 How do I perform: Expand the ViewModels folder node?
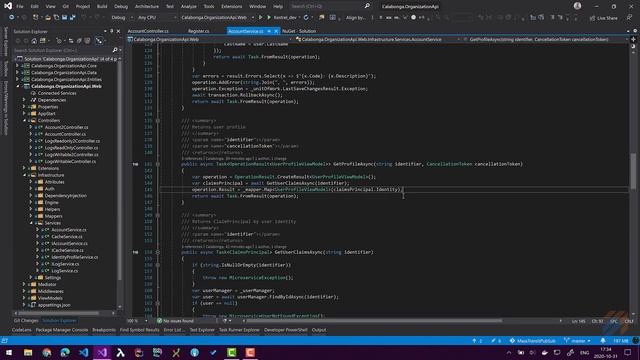point(24,298)
